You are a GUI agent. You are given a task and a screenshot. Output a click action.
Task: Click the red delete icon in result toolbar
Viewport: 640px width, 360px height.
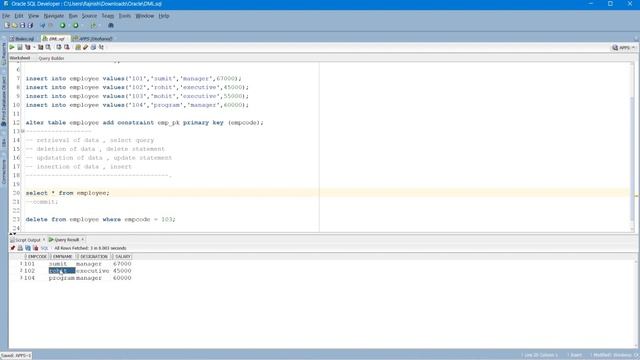(36, 248)
